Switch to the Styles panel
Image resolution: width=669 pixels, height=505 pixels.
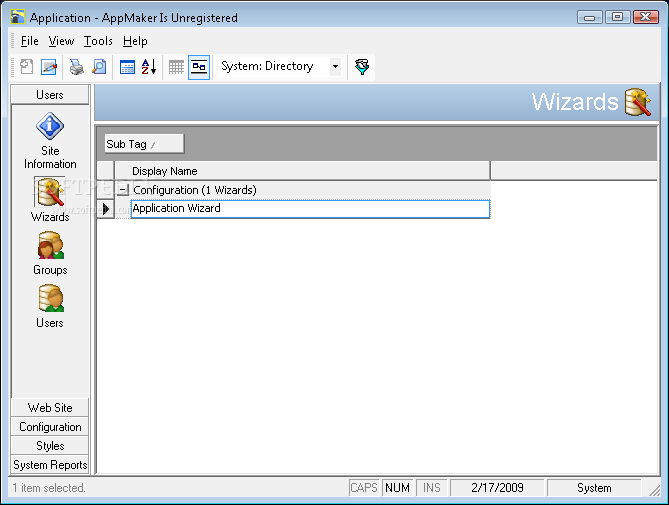pyautogui.click(x=50, y=446)
